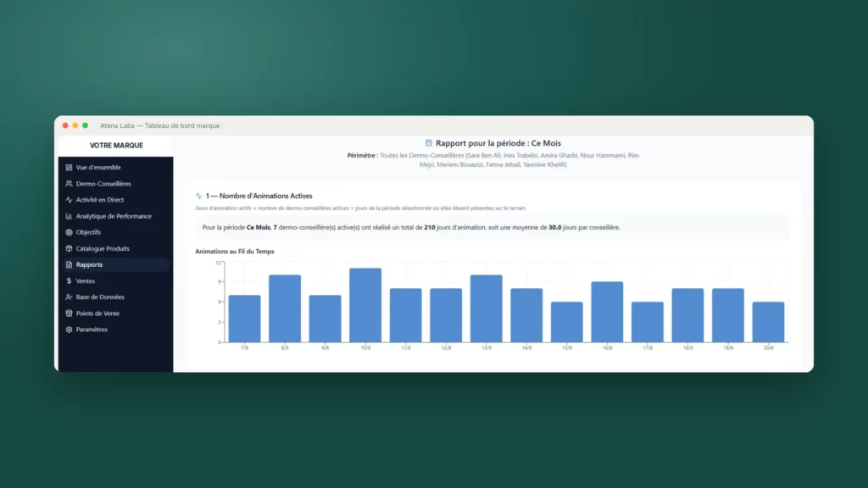
Task: Click the Base de Données user icon
Action: point(69,297)
